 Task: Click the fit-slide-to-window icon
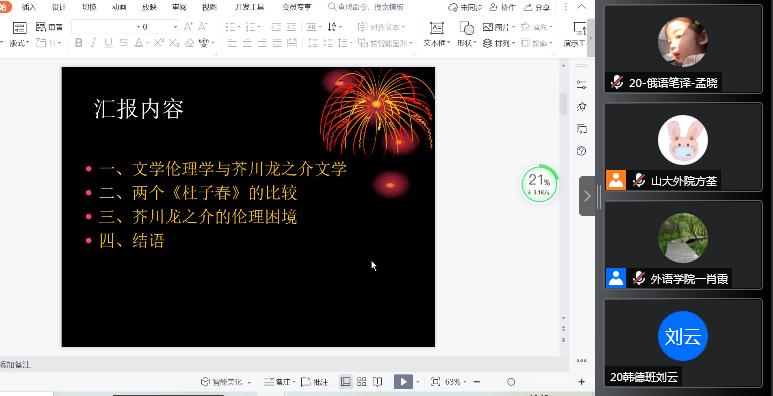[x=435, y=382]
